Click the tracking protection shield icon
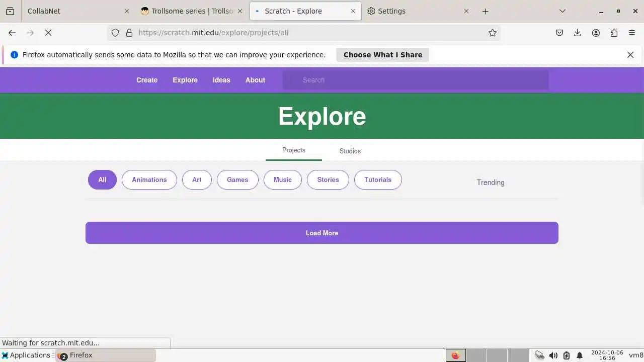The width and height of the screenshot is (644, 362). click(115, 33)
